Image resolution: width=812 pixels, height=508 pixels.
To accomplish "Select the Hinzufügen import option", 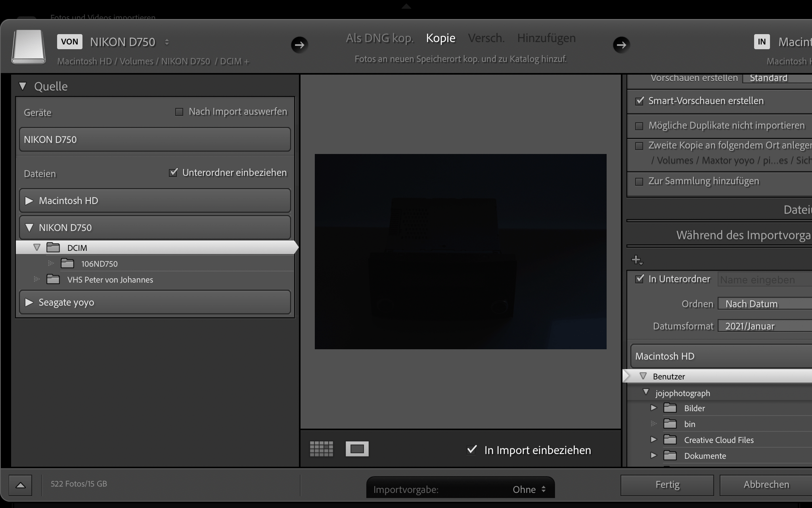I will click(546, 38).
